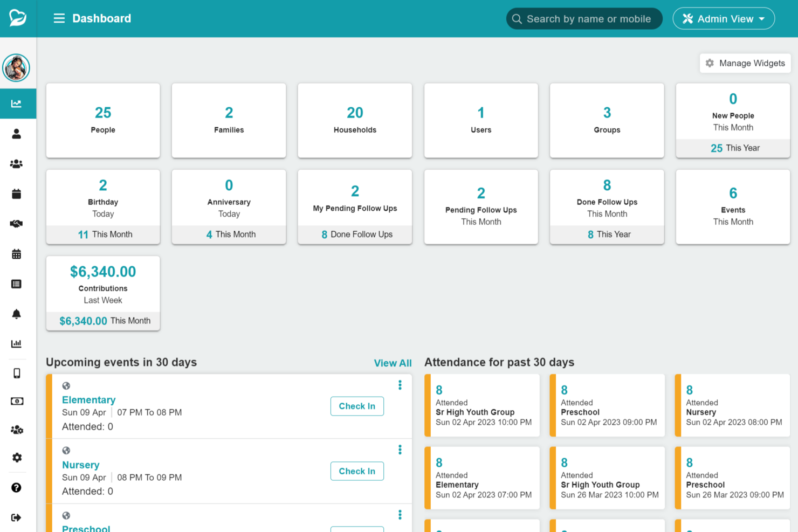The image size is (798, 532).
Task: Check In to the Elementary event
Action: tap(357, 406)
